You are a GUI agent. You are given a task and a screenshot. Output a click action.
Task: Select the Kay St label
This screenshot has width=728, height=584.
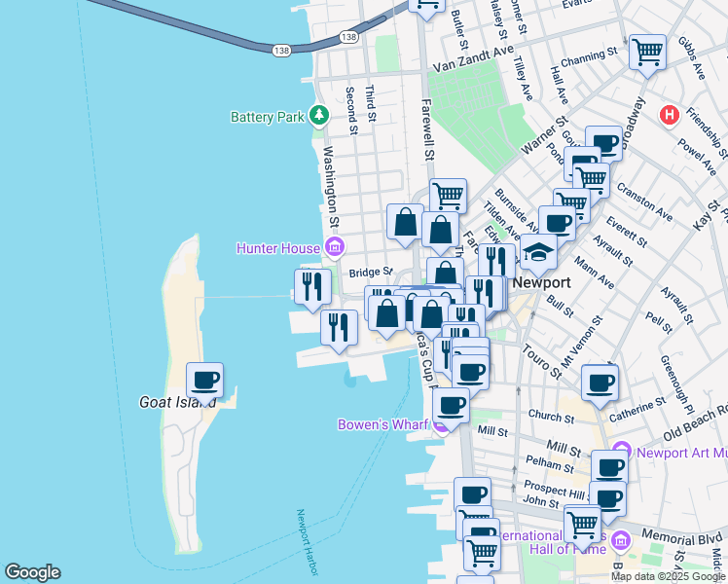(707, 215)
